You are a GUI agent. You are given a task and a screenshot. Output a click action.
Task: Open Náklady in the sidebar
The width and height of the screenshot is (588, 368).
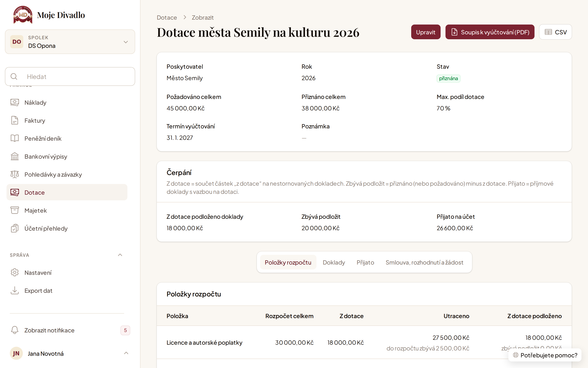(67, 102)
